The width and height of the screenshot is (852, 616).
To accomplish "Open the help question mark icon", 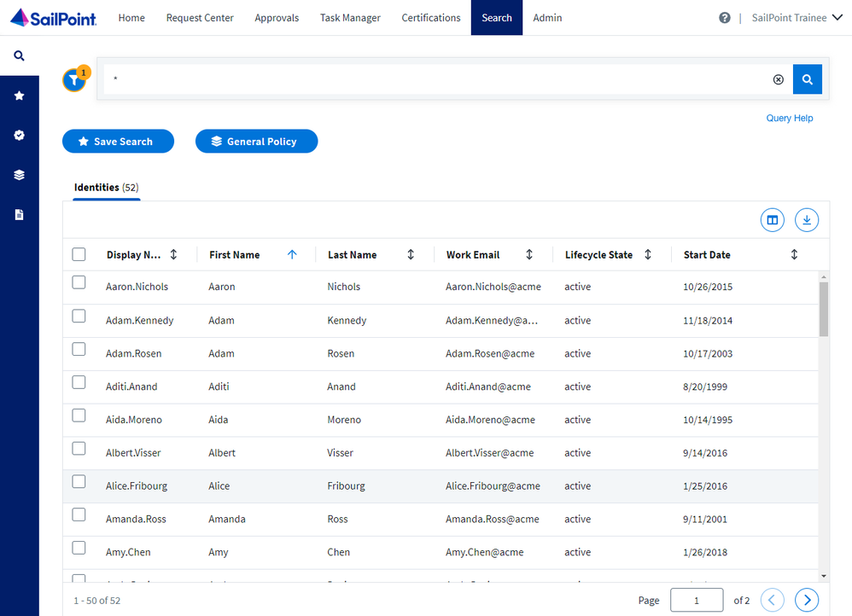I will (724, 18).
